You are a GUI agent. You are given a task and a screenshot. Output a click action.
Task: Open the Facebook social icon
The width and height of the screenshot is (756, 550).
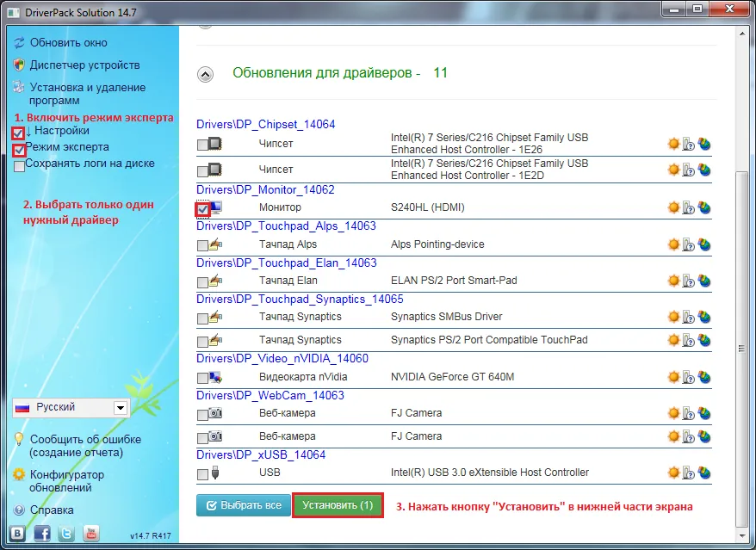point(42,533)
